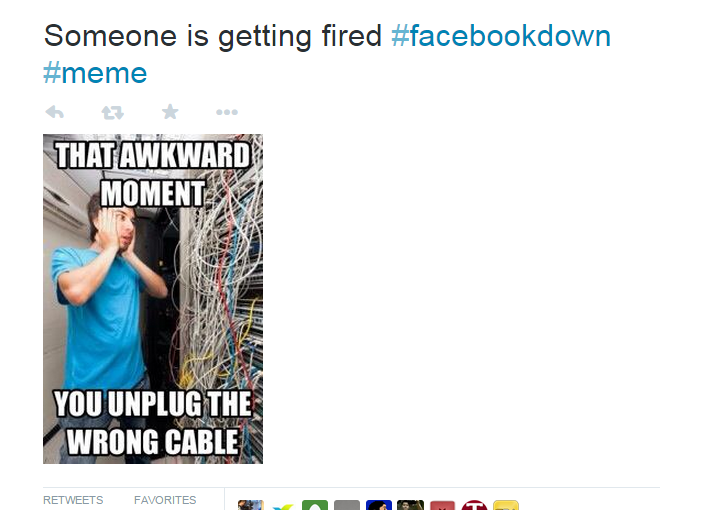Click the green avatar with white egg

click(315, 505)
